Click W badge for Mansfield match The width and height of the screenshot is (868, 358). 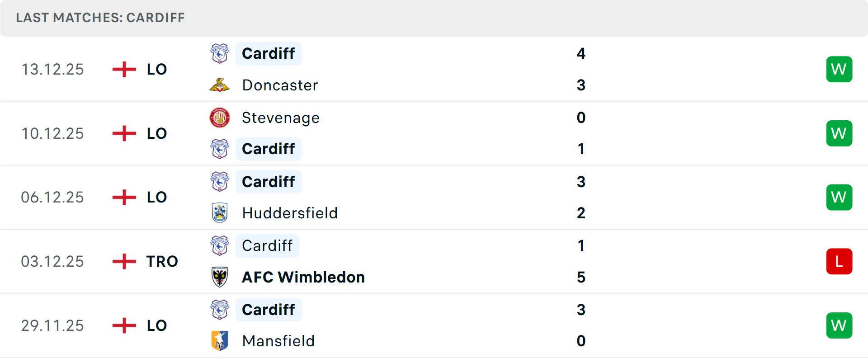[839, 325]
